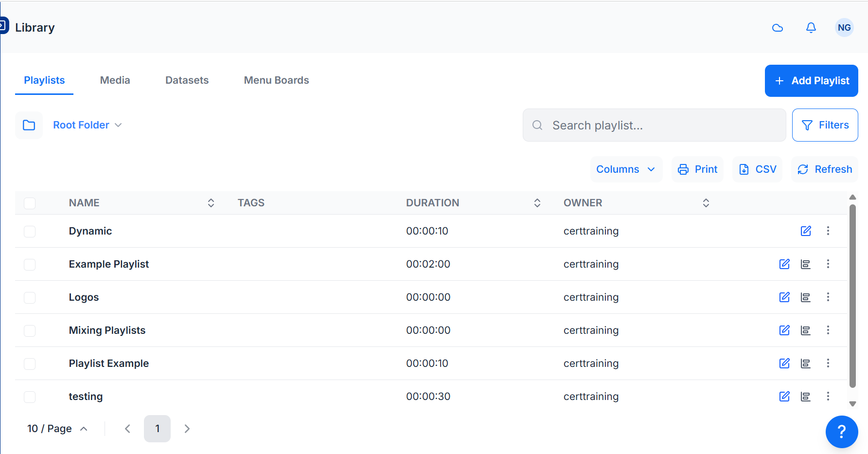Open the notifications bell
This screenshot has width=868, height=454.
(811, 28)
